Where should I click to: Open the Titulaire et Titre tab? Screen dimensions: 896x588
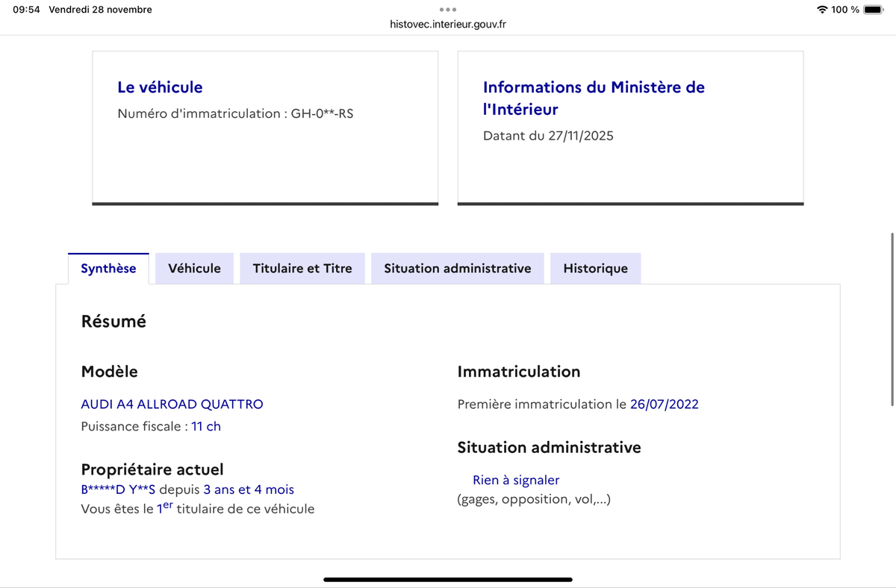click(302, 269)
